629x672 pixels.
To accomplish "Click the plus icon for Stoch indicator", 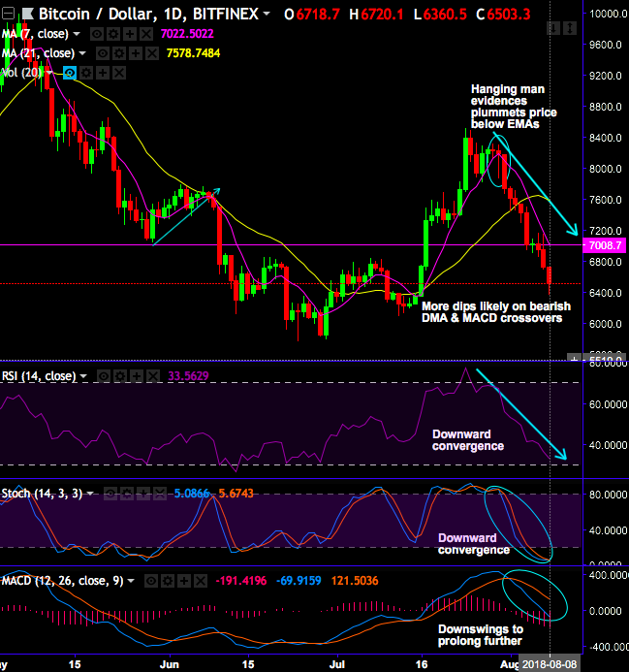I will pos(143,495).
